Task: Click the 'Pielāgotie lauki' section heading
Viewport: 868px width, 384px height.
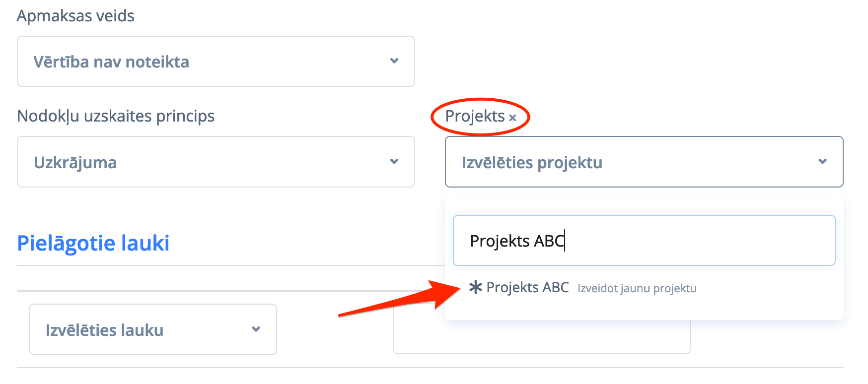Action: click(93, 244)
